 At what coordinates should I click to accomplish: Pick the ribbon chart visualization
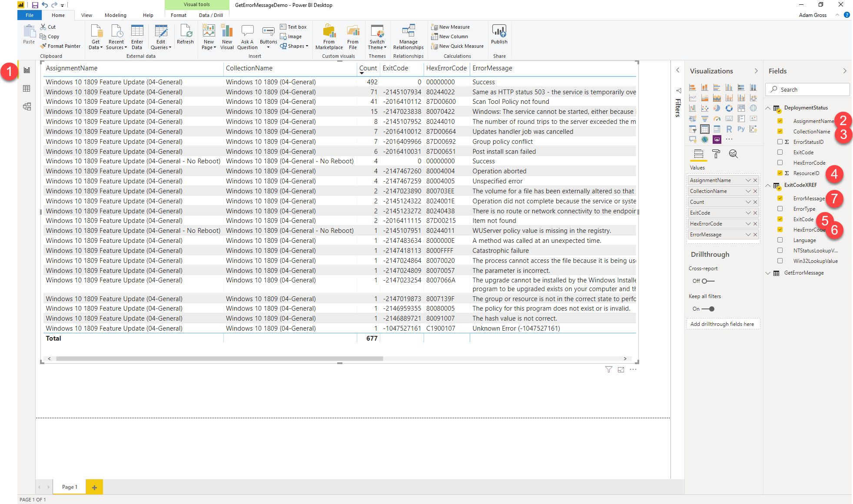(x=753, y=98)
